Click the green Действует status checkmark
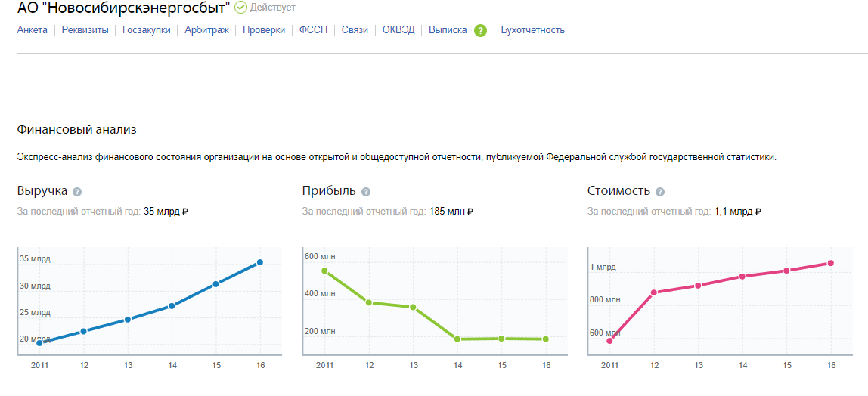Viewport: 868px width, 396px height. pos(240,8)
